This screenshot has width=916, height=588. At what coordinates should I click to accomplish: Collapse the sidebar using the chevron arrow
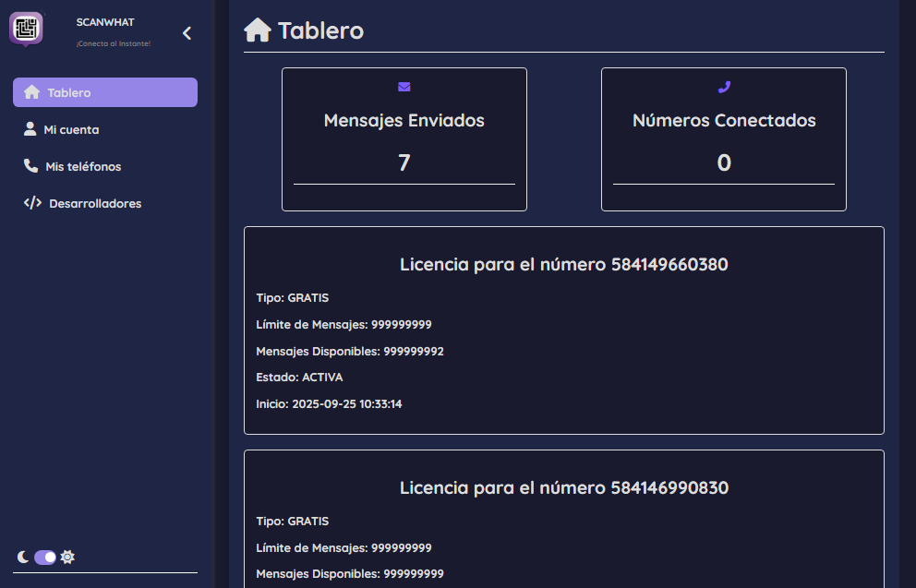187,33
